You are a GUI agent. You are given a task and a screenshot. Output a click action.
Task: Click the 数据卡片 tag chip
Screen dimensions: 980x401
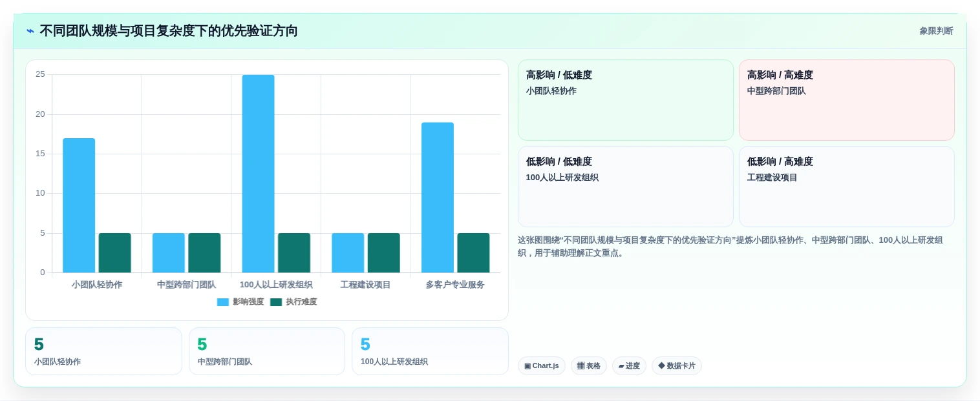point(677,366)
